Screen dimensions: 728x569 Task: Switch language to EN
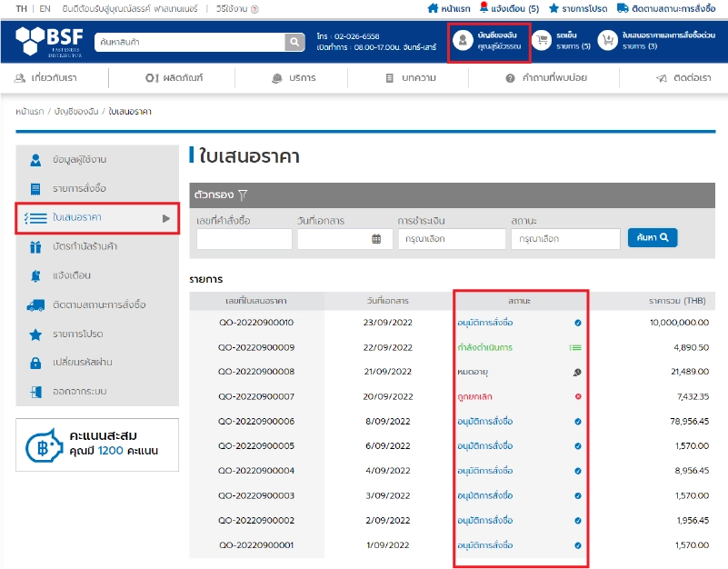click(x=45, y=8)
